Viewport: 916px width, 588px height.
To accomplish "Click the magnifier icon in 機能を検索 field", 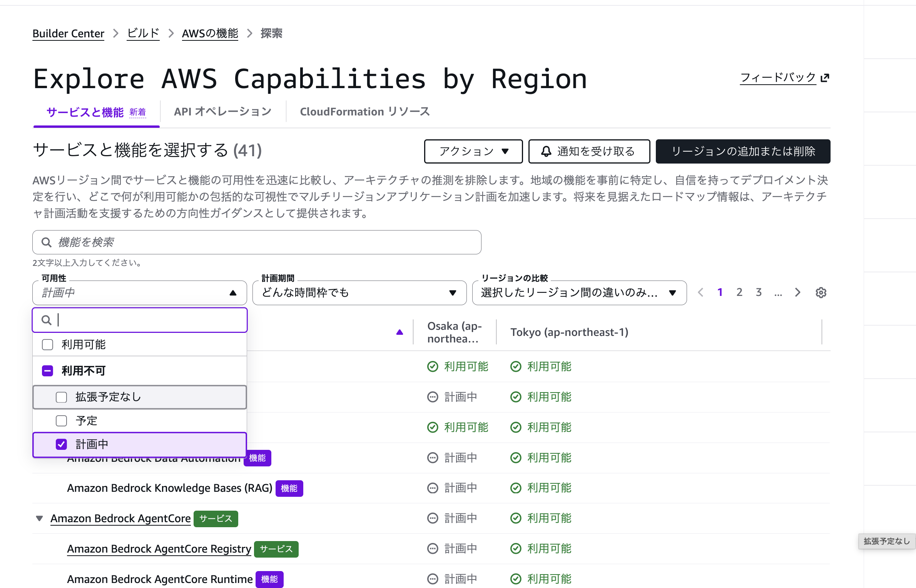I will [46, 242].
